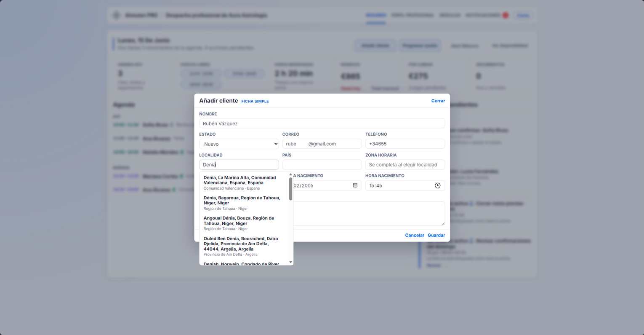Click the notes text area
644x335 pixels.
(x=369, y=213)
